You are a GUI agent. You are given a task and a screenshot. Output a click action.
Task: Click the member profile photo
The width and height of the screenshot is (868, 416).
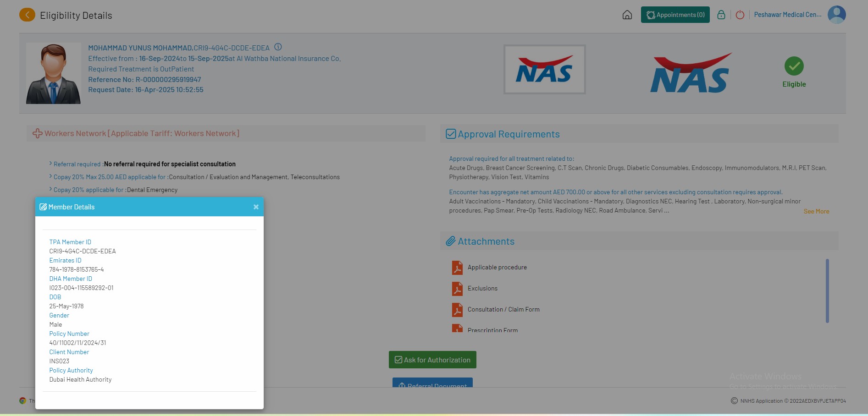point(53,73)
